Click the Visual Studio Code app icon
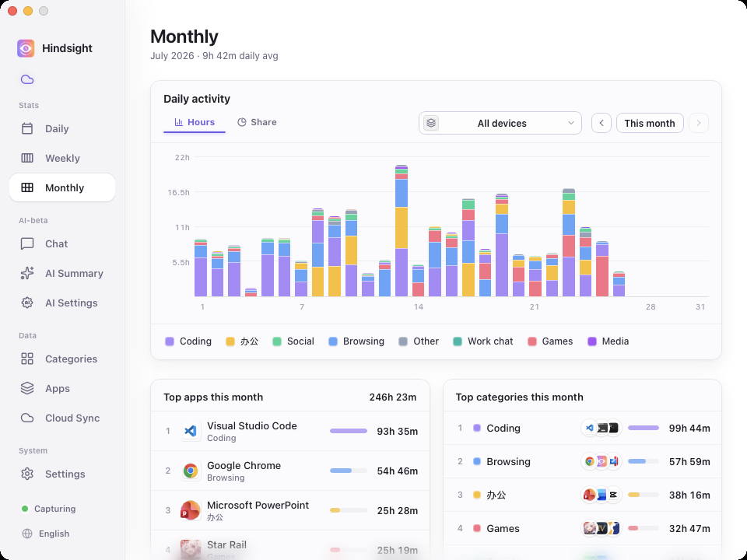 click(x=191, y=431)
